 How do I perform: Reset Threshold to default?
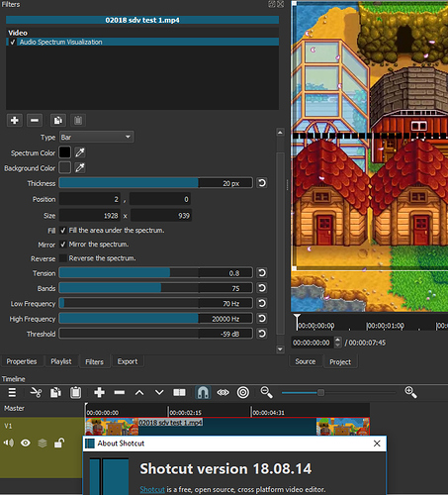point(262,334)
